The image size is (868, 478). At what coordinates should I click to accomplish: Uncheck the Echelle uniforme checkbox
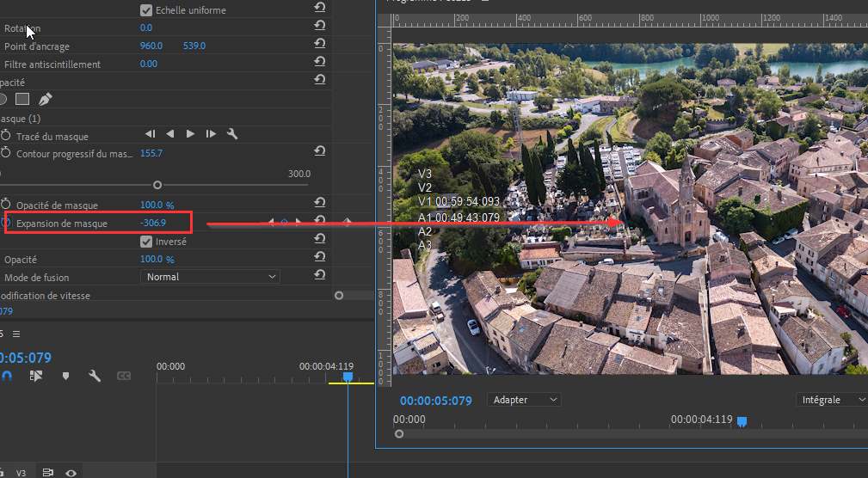click(x=146, y=10)
